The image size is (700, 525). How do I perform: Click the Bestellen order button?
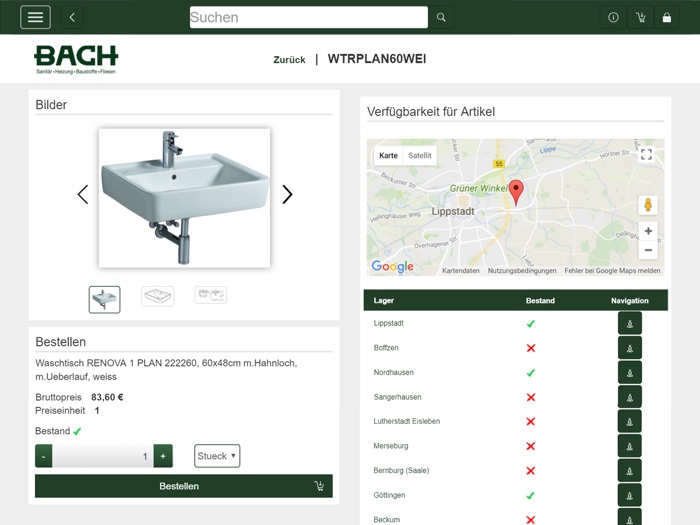[184, 486]
